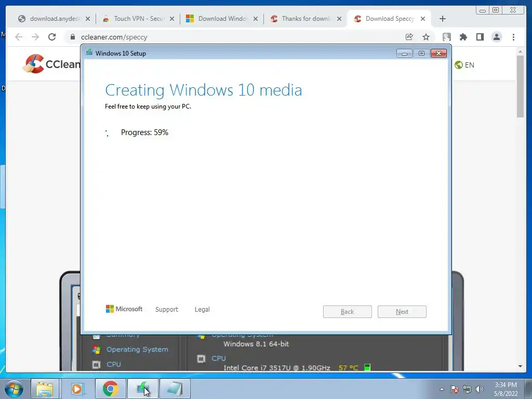Close the download.anydesk tab
This screenshot has width=532, height=399.
[88, 19]
